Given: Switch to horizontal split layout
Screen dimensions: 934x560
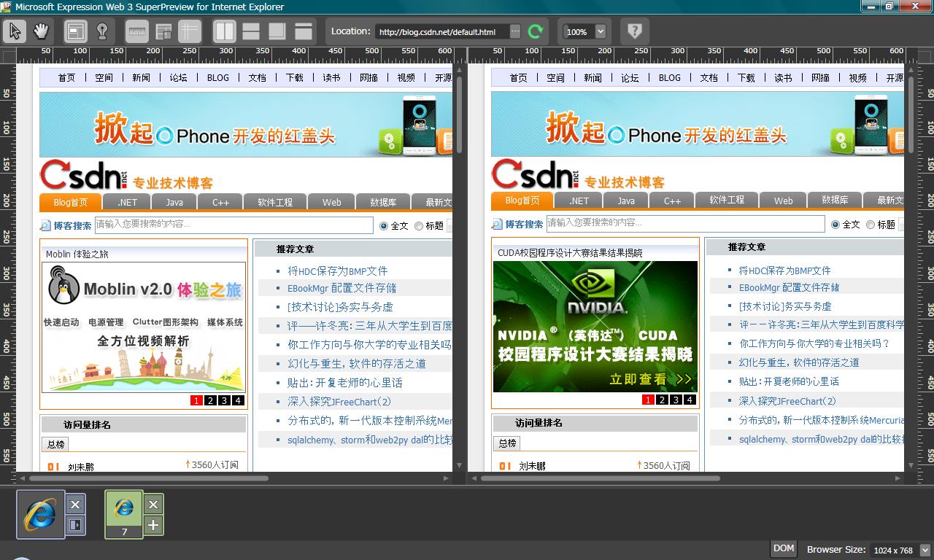Looking at the screenshot, I should click(251, 31).
